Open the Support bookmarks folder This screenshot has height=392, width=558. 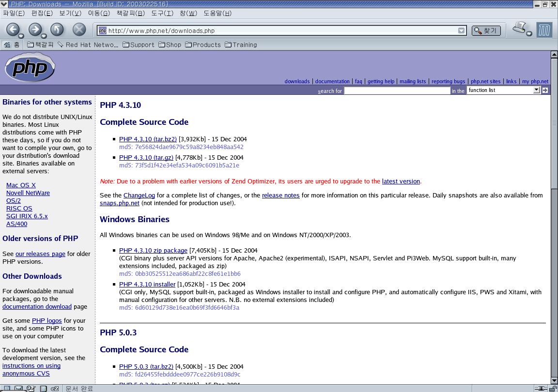coord(139,45)
